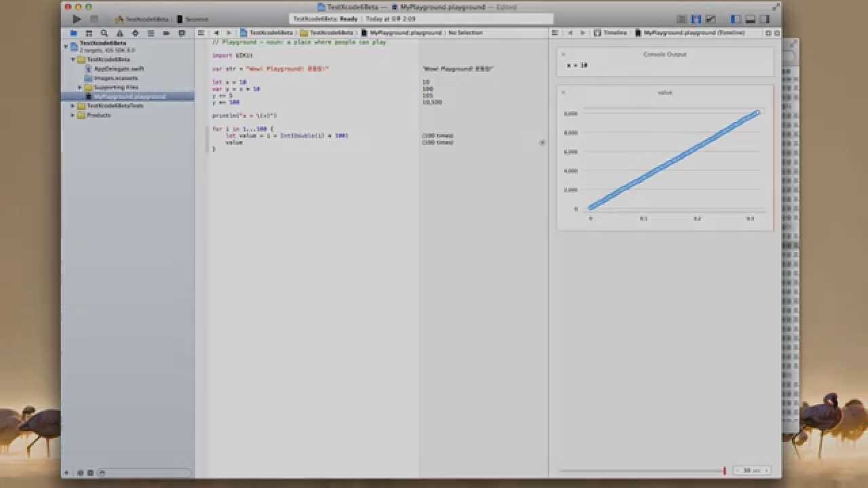Close the value graph panel
The image size is (868, 488).
563,92
